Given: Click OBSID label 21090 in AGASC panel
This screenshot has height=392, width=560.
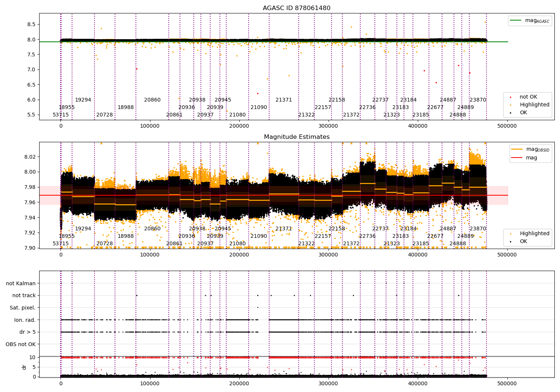Looking at the screenshot, I should [x=259, y=108].
